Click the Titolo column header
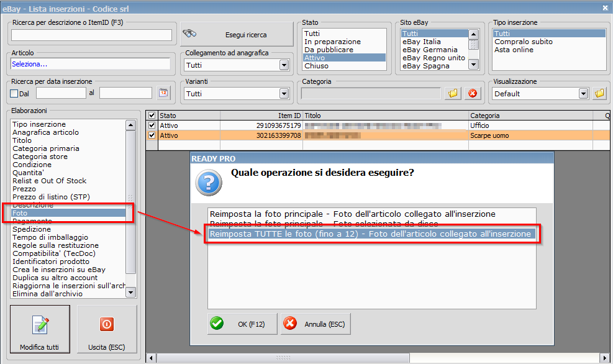This screenshot has height=364, width=613. pos(386,116)
